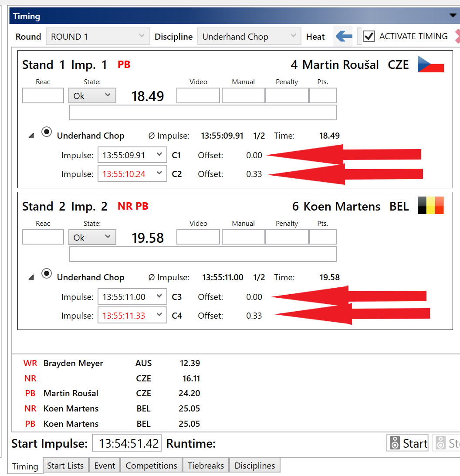Click the Penalty field for Stand 1
Viewport: 460px width, 476px height.
point(287,96)
